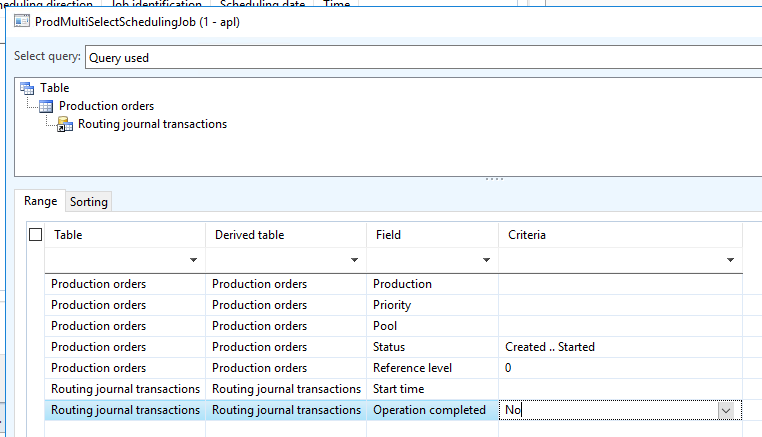This screenshot has height=437, width=762.
Task: Click the Criteria cell for Priority row
Action: pos(621,305)
